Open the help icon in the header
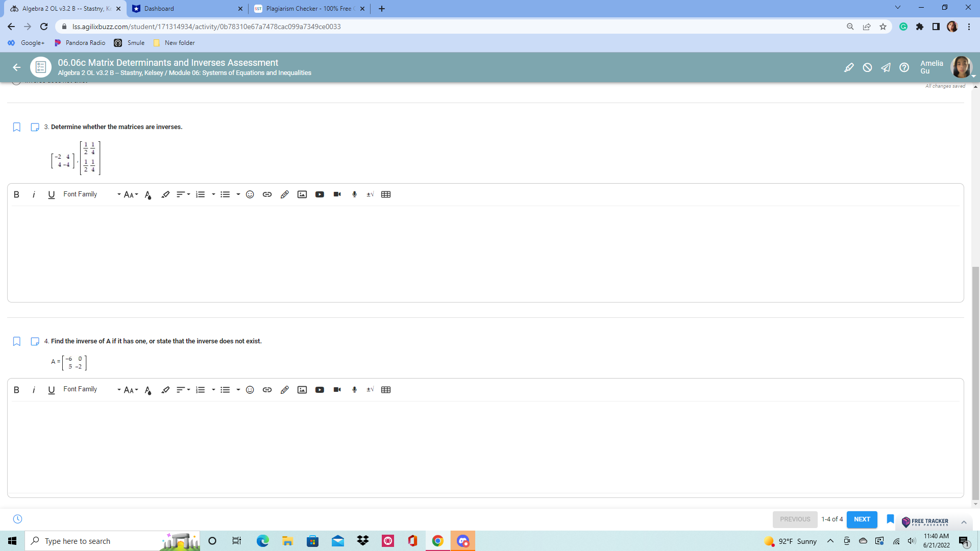This screenshot has width=980, height=551. (x=904, y=67)
